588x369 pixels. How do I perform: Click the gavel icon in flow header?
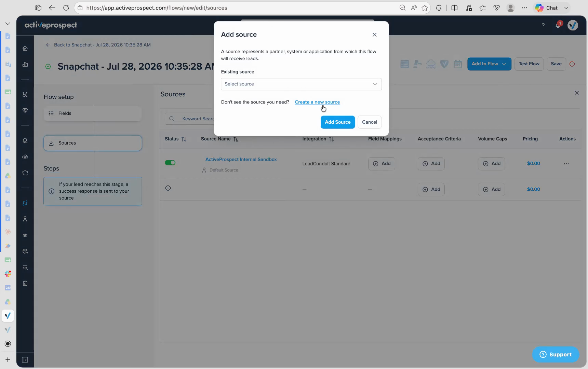[417, 64]
